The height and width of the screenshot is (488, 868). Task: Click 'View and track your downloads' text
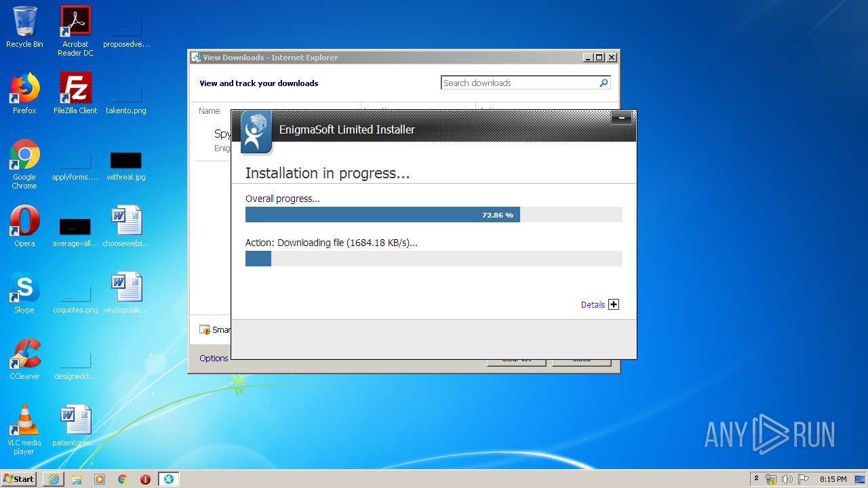click(x=258, y=83)
